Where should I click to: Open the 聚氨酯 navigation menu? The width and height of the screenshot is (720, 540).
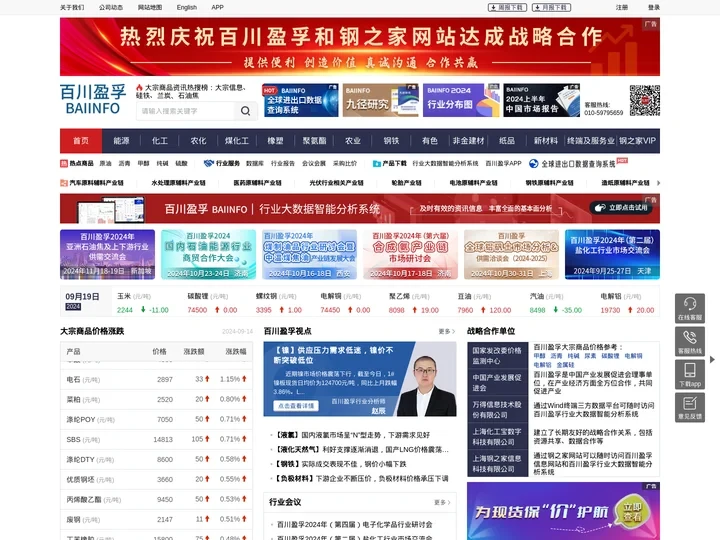point(314,141)
